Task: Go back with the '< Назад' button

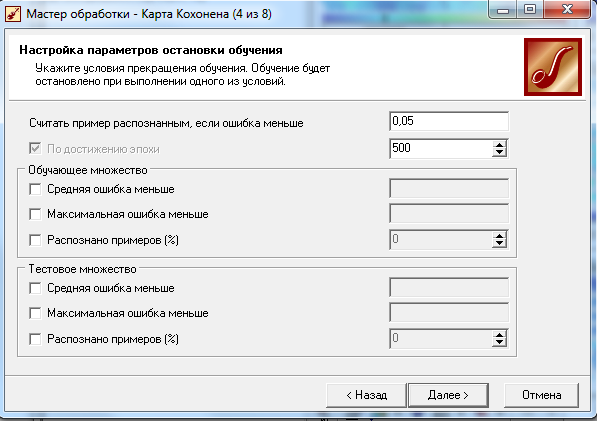Action: click(x=366, y=395)
